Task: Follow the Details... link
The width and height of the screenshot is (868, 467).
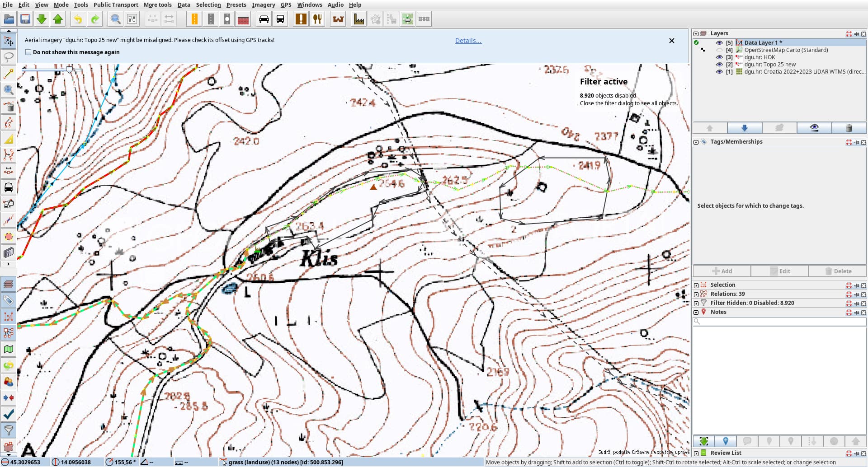Action: pyautogui.click(x=468, y=41)
